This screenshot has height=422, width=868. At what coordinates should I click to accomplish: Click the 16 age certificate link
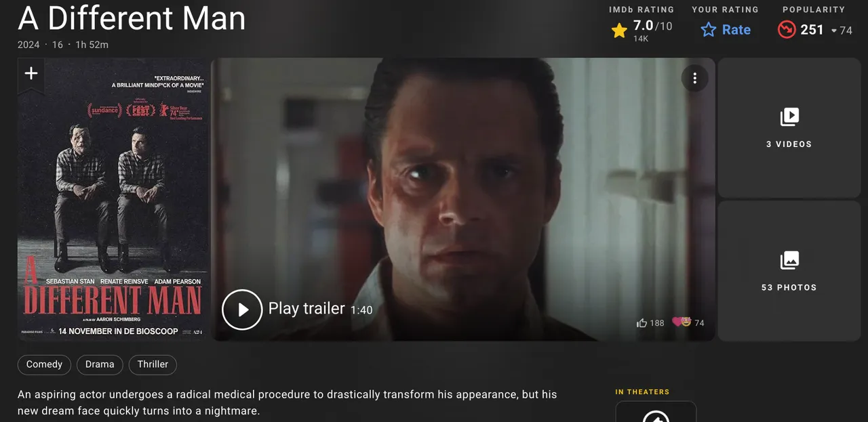pos(57,45)
